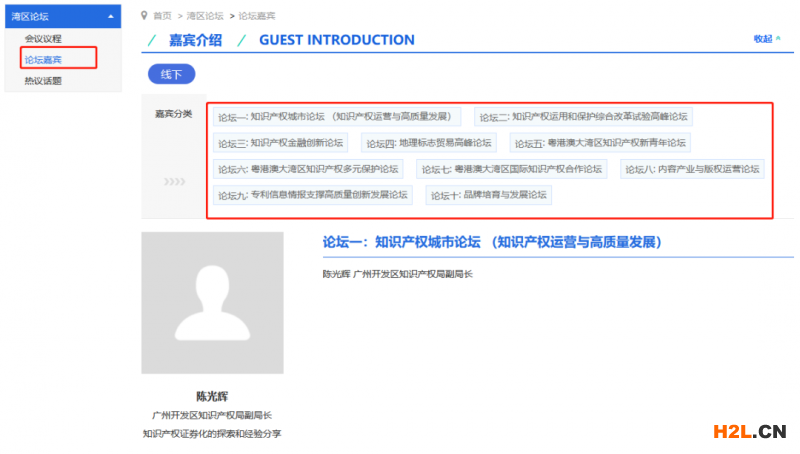Select 论坛八 内容产业与版权运营论坛

[x=693, y=169]
